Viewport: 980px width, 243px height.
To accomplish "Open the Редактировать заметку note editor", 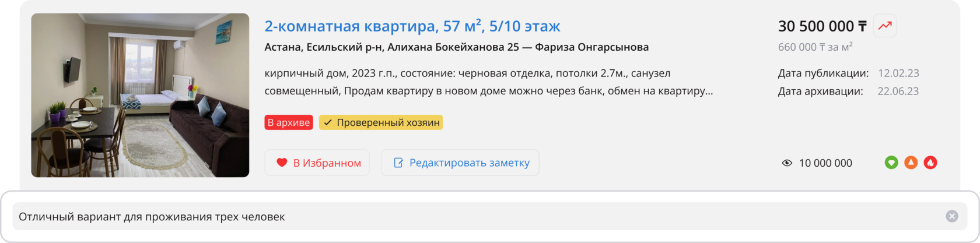I will tap(460, 163).
